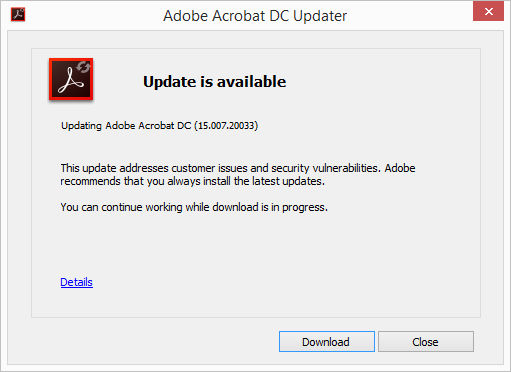Screen dimensions: 511x372
Task: Click the refresh arrows badge on Acrobat icon
Action: [x=83, y=67]
